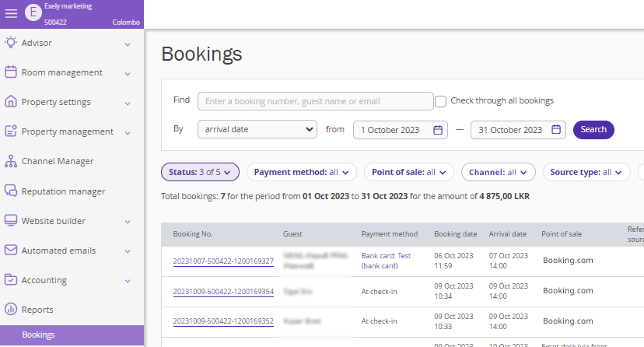Image resolution: width=644 pixels, height=347 pixels.
Task: Click the booking search input field
Action: click(x=315, y=101)
